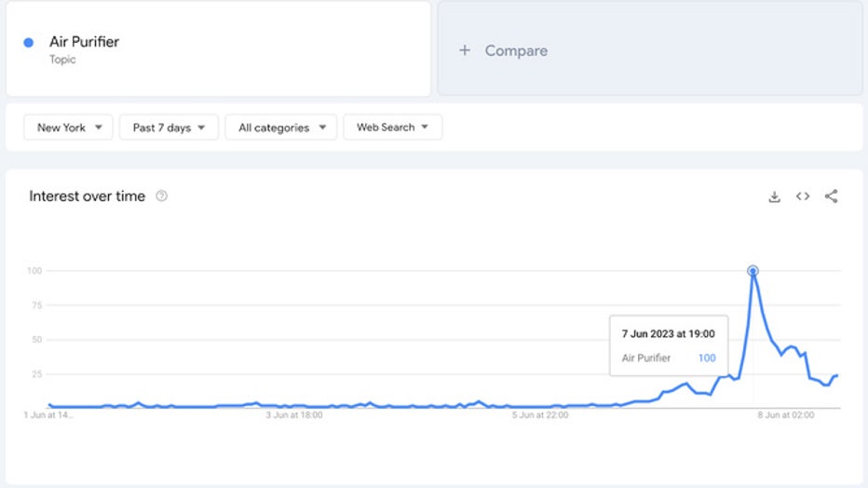
Task: Click help icon beside Interest over time
Action: (162, 197)
